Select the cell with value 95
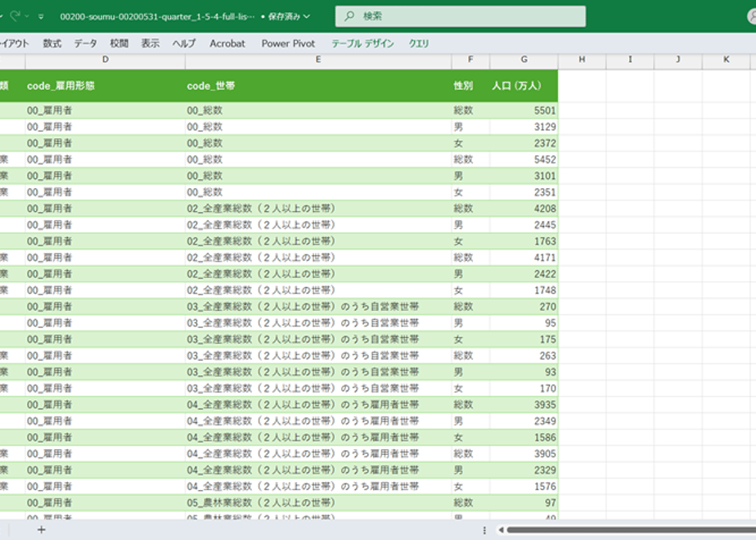The height and width of the screenshot is (540, 756). tap(524, 323)
